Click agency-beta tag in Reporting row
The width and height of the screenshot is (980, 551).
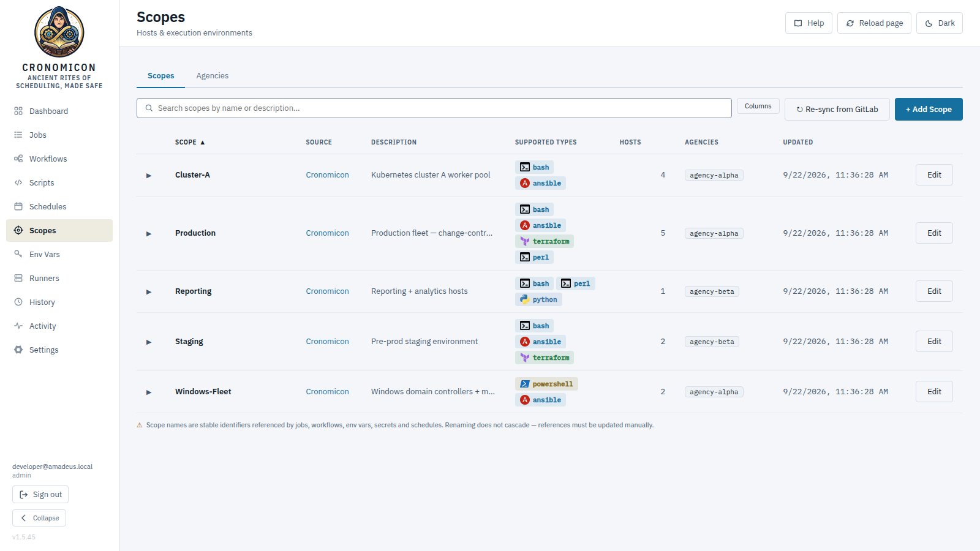pos(712,291)
